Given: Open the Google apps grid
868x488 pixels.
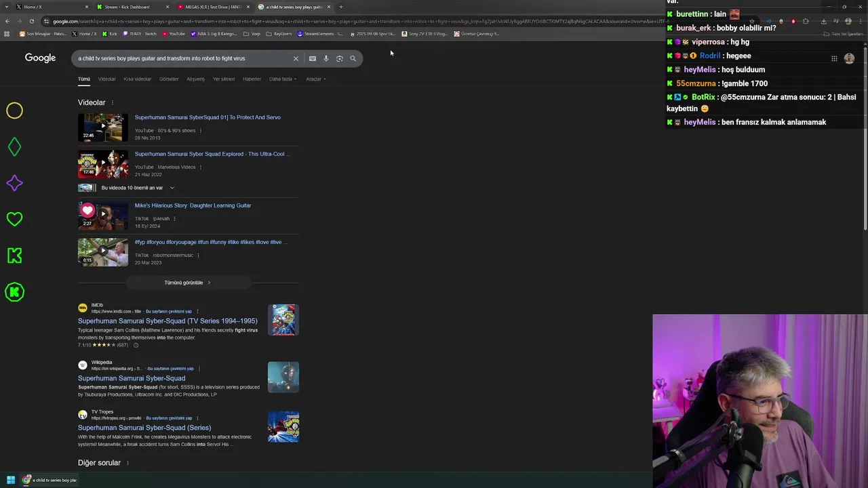Looking at the screenshot, I should [834, 58].
